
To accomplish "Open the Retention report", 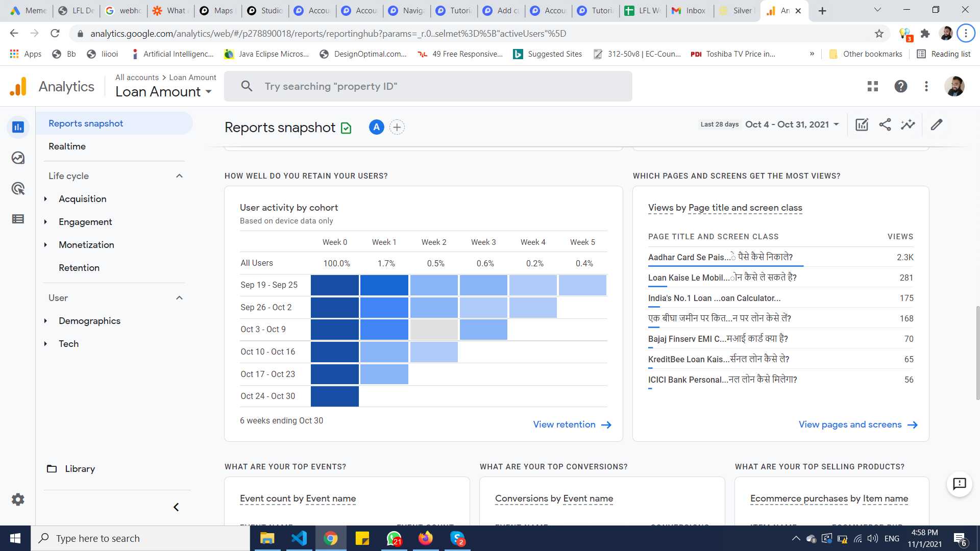I will 79,268.
